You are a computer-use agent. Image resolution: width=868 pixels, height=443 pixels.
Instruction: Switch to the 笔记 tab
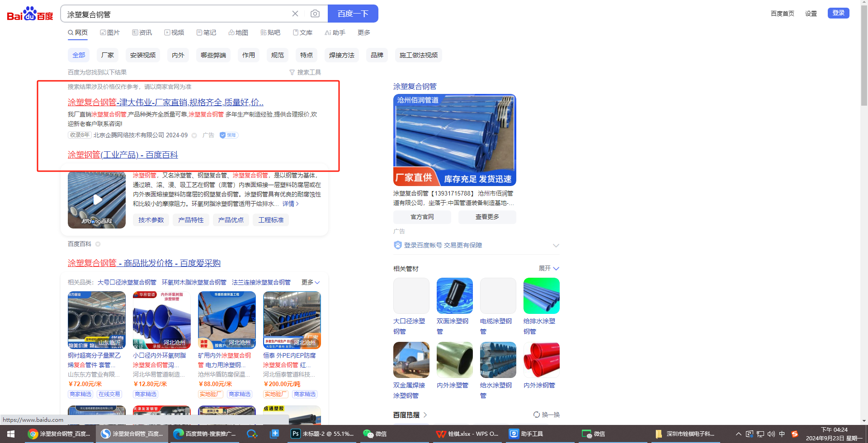click(206, 33)
